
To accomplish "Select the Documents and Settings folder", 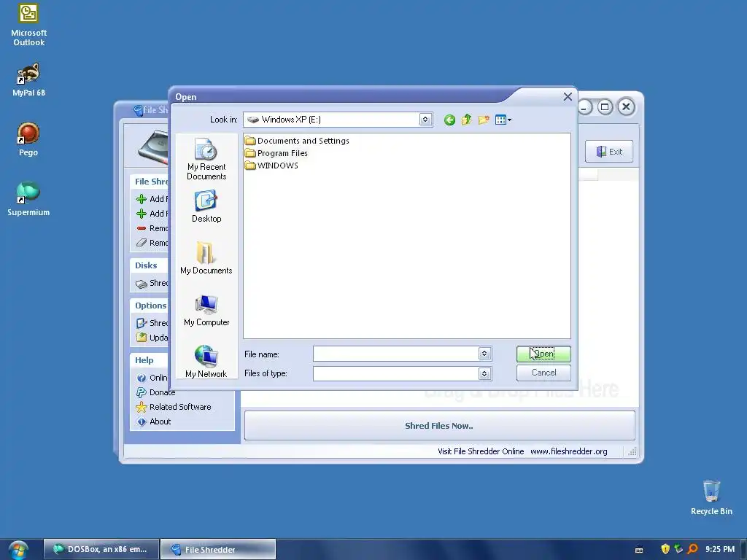I will 297,141.
